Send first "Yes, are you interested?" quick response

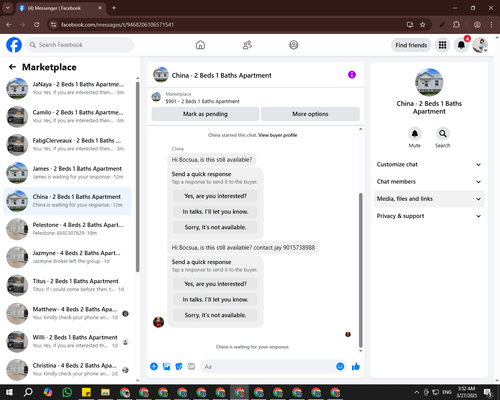pos(215,196)
